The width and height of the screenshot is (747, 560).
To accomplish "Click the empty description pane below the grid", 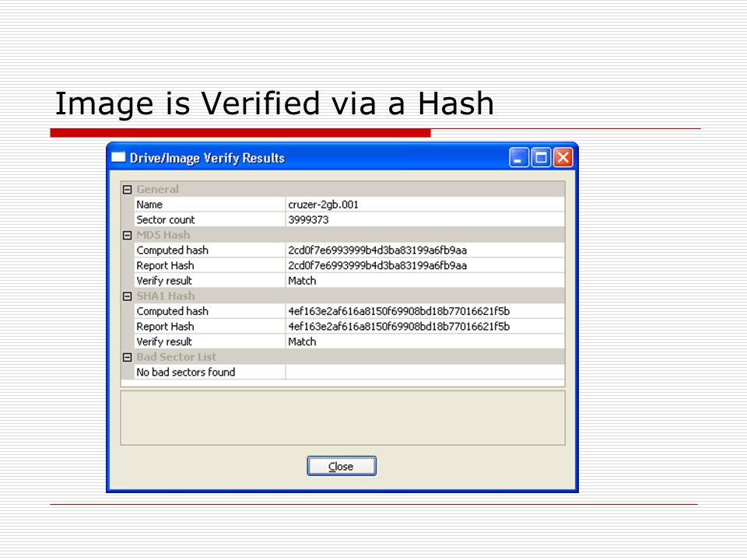I will [342, 418].
